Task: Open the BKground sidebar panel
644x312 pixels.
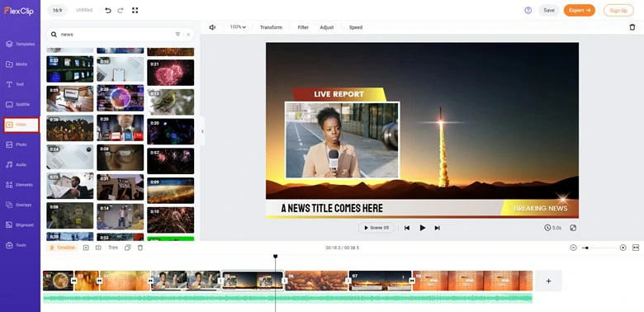Action: [x=20, y=225]
